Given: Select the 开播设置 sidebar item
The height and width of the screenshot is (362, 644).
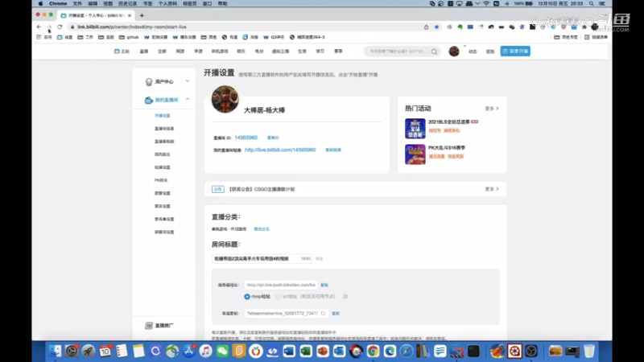Looking at the screenshot, I should coord(163,116).
